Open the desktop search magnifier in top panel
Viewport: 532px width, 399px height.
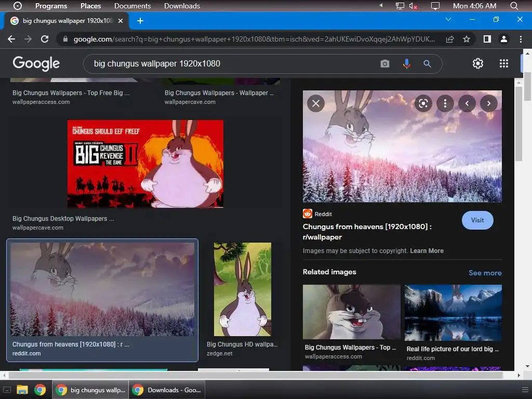(x=514, y=6)
